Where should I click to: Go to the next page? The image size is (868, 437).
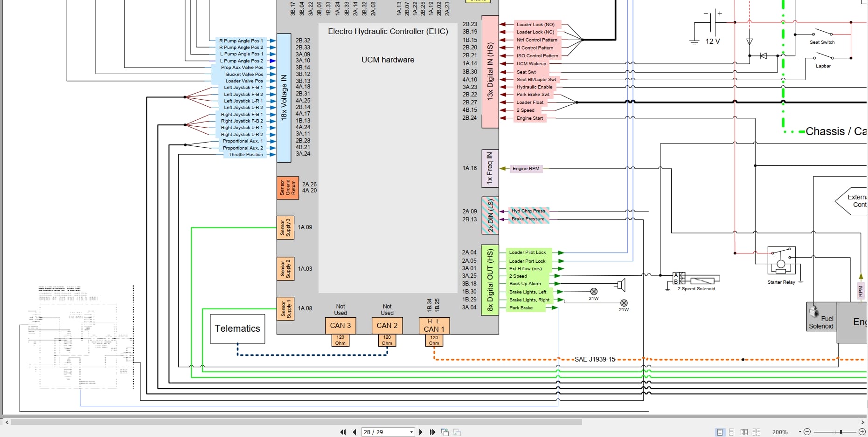tap(421, 432)
